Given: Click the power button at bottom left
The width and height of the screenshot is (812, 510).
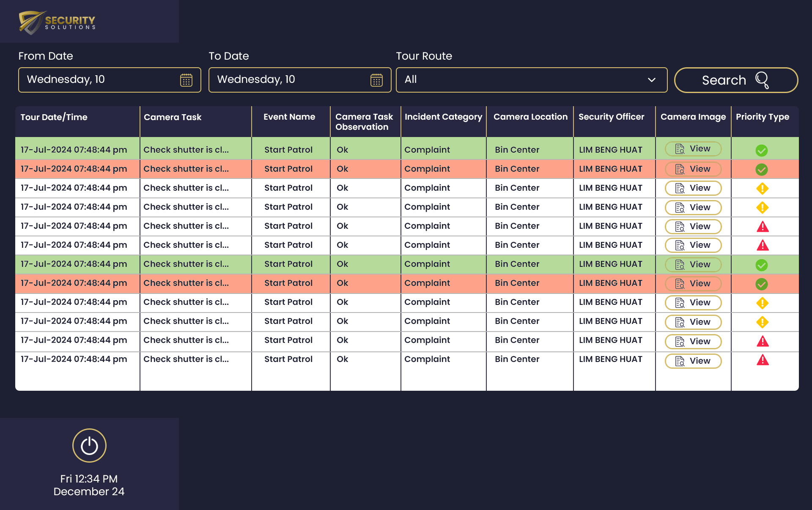Looking at the screenshot, I should (x=89, y=445).
